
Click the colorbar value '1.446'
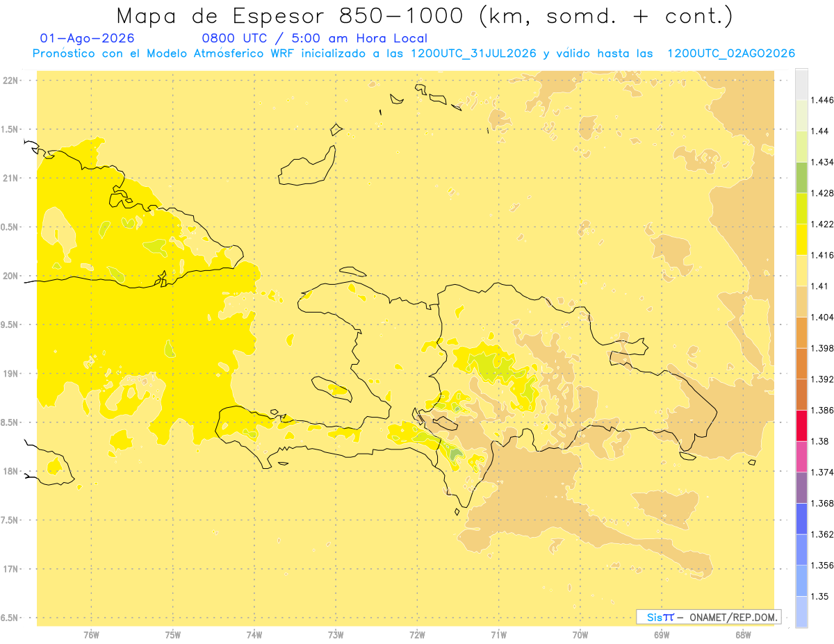(822, 100)
